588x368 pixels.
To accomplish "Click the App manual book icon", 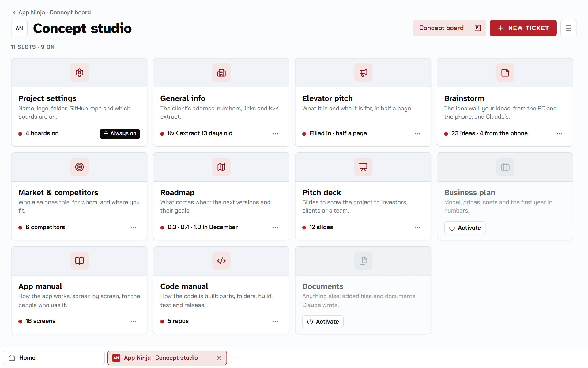I will click(x=79, y=261).
